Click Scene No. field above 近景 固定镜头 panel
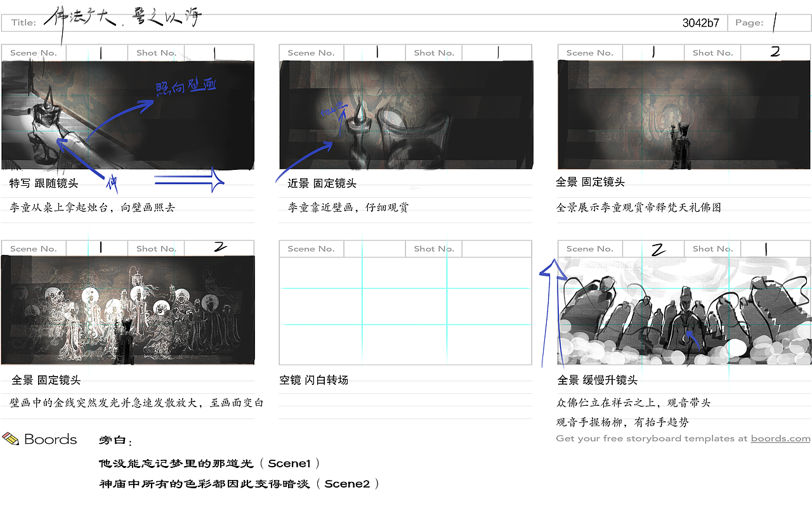Screen dimensions: 812x506 click(374, 53)
